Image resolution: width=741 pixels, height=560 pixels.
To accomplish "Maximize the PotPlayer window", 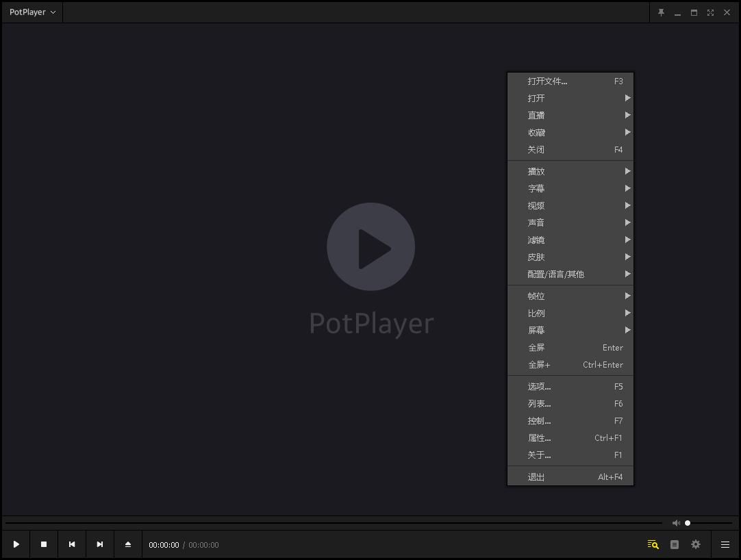I will click(694, 13).
